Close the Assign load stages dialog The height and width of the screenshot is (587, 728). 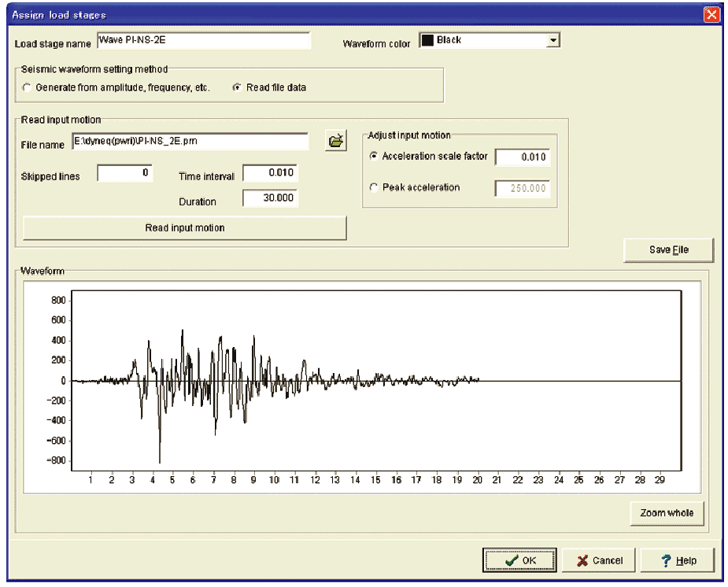711,15
